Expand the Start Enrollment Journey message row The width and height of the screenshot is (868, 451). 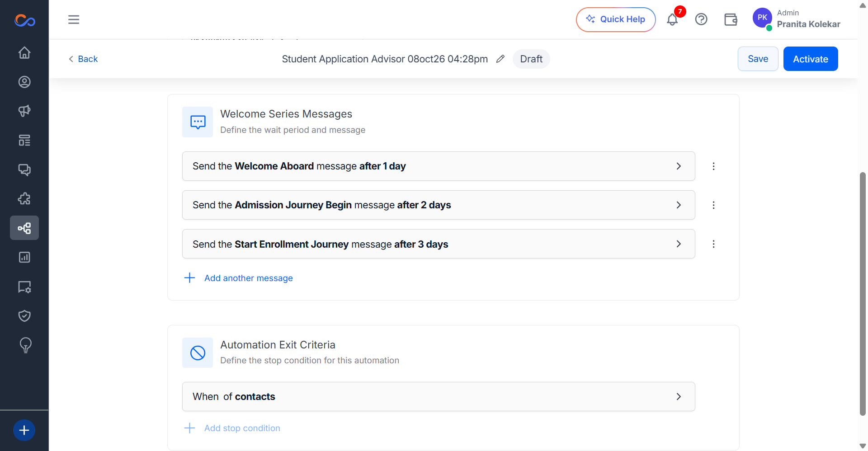(x=439, y=244)
